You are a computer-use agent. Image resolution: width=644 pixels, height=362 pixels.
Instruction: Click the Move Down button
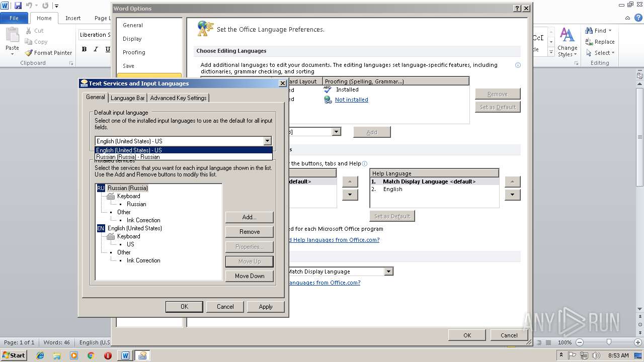pyautogui.click(x=250, y=276)
